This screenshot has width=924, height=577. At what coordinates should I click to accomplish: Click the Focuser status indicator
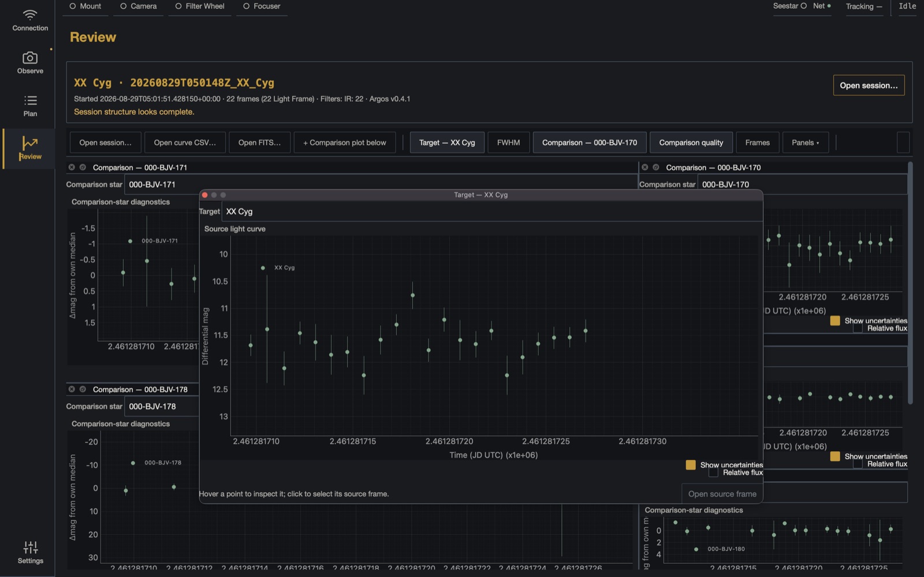point(262,6)
